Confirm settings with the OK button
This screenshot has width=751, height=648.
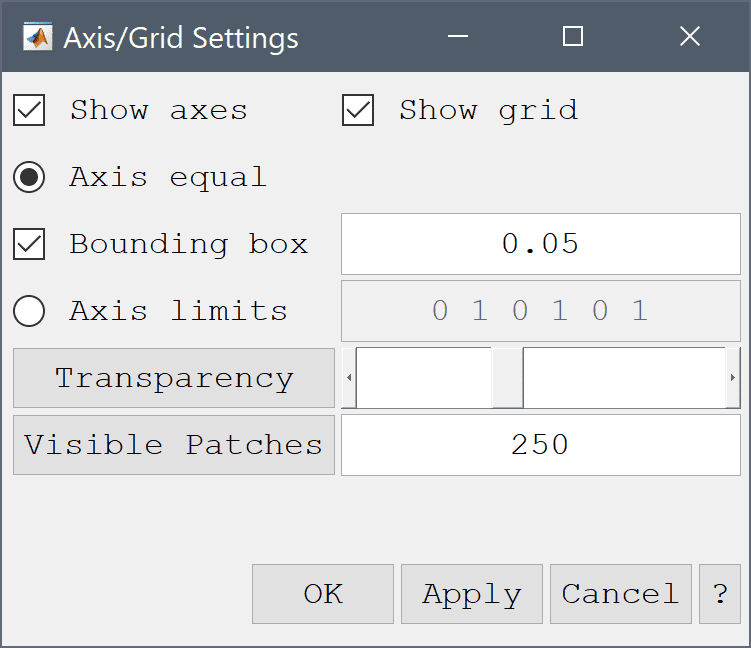pyautogui.click(x=322, y=594)
